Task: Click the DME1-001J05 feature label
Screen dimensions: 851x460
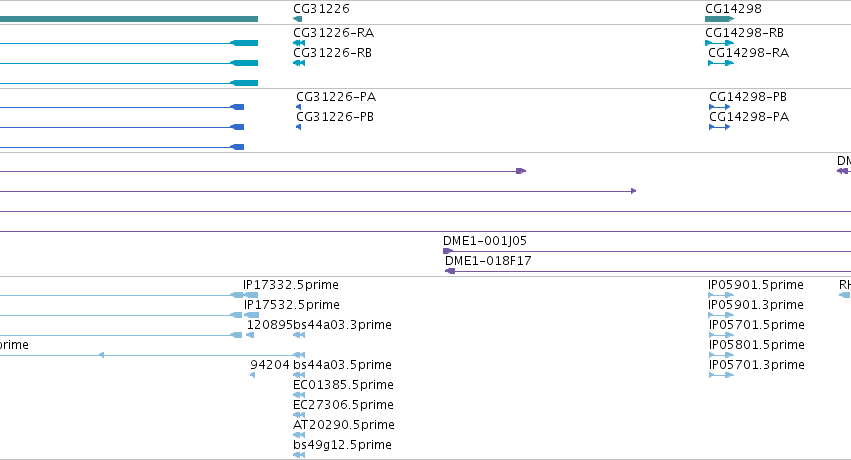Action: [485, 240]
